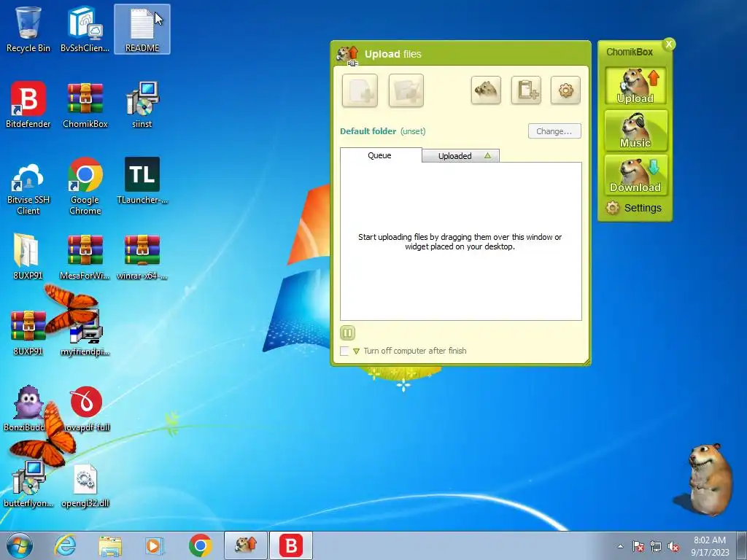Screen dimensions: 747x560
Task: Open Download in the ChomikBox widget
Action: pos(635,175)
